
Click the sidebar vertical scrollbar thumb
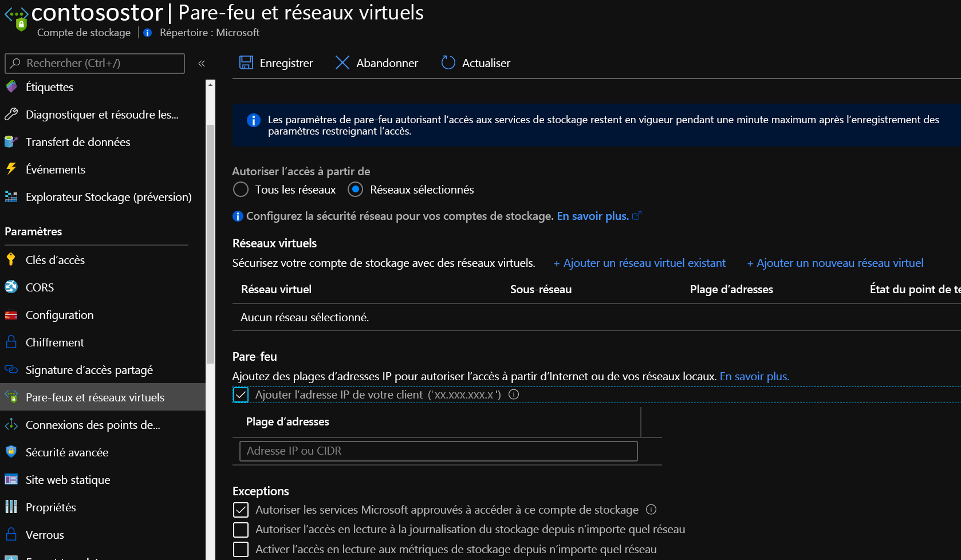pos(210,243)
